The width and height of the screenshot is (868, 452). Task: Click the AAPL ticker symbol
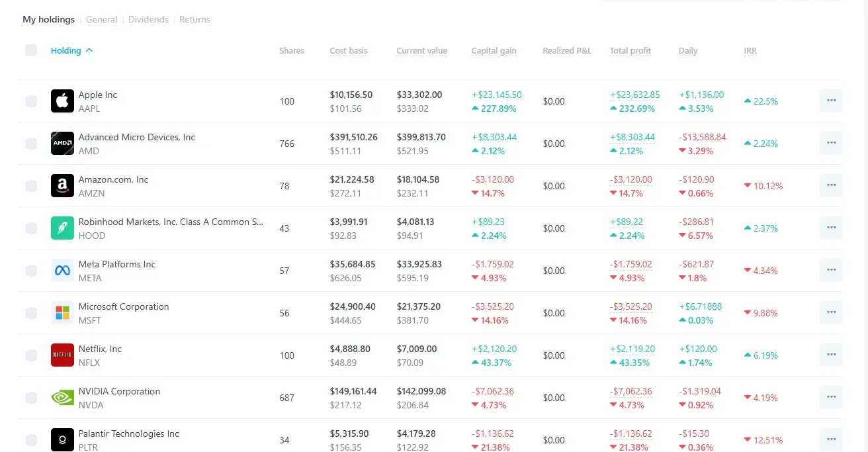(x=89, y=109)
